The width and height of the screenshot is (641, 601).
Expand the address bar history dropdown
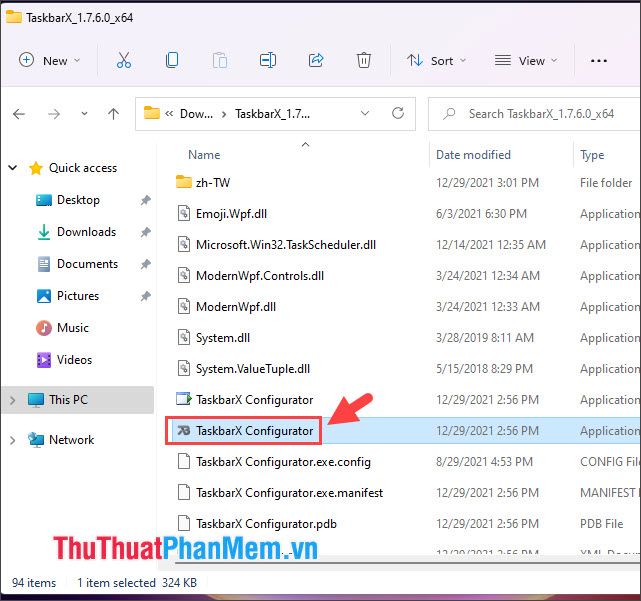tap(365, 113)
